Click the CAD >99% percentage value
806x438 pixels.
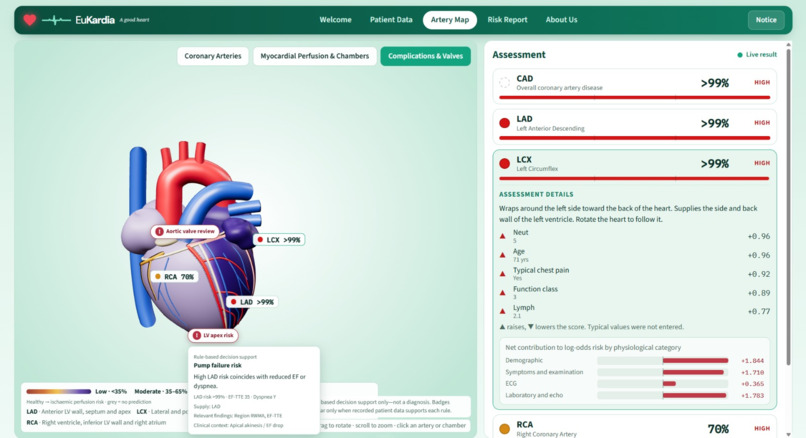coord(715,83)
